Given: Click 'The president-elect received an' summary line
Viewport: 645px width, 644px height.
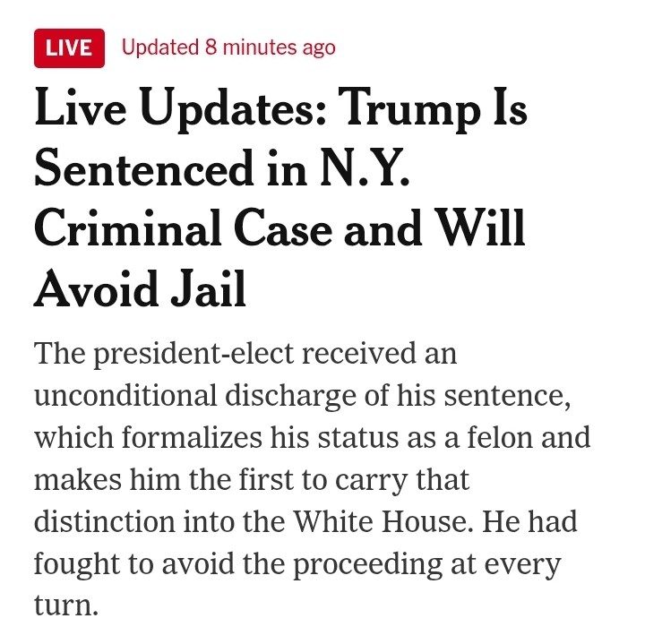Looking at the screenshot, I should click(245, 354).
